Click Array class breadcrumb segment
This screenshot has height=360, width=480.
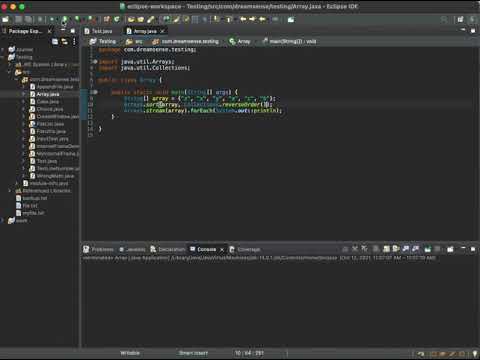click(244, 41)
